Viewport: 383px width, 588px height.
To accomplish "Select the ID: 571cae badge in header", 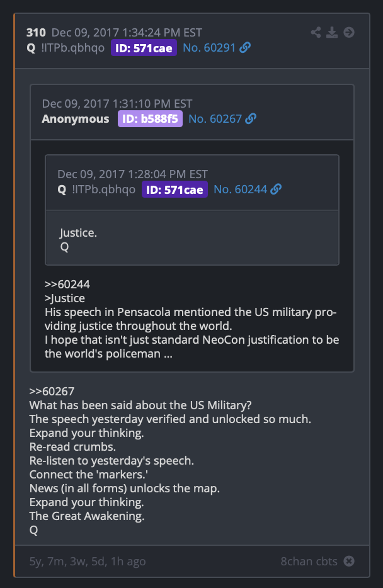I will coord(144,48).
